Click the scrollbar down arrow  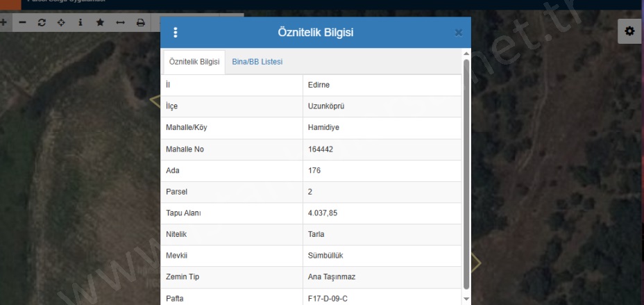(x=466, y=299)
